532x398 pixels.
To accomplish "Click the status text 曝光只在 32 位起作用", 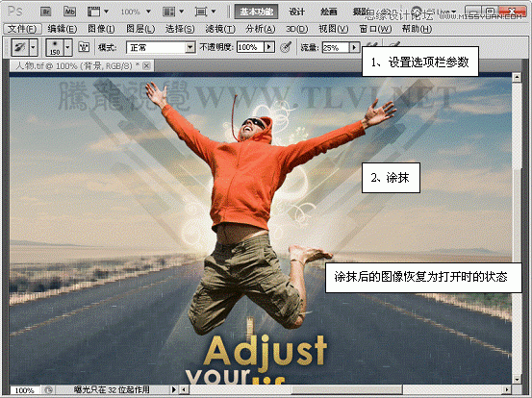I will 112,390.
